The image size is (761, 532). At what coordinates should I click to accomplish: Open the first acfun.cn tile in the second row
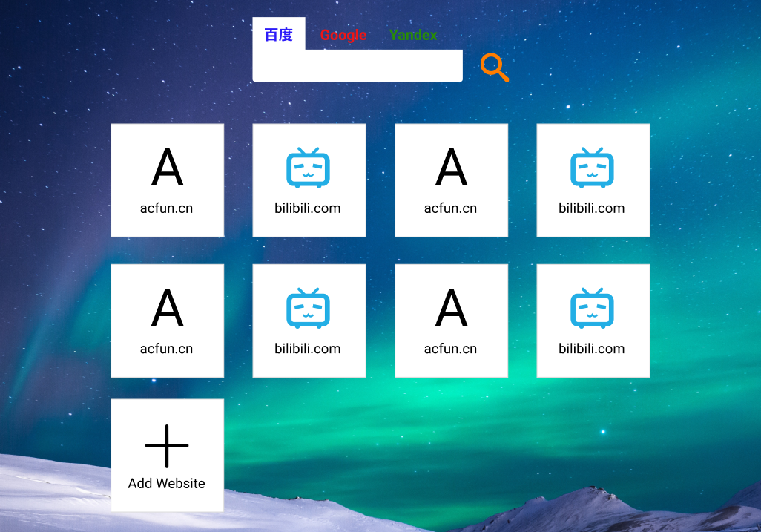[167, 321]
